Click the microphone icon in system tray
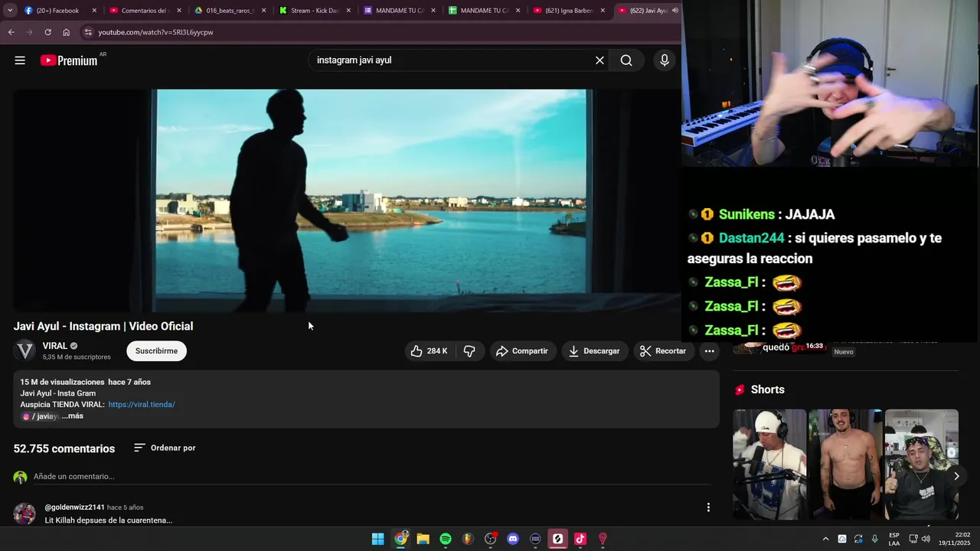Viewport: 980px width, 551px height. pos(874,539)
